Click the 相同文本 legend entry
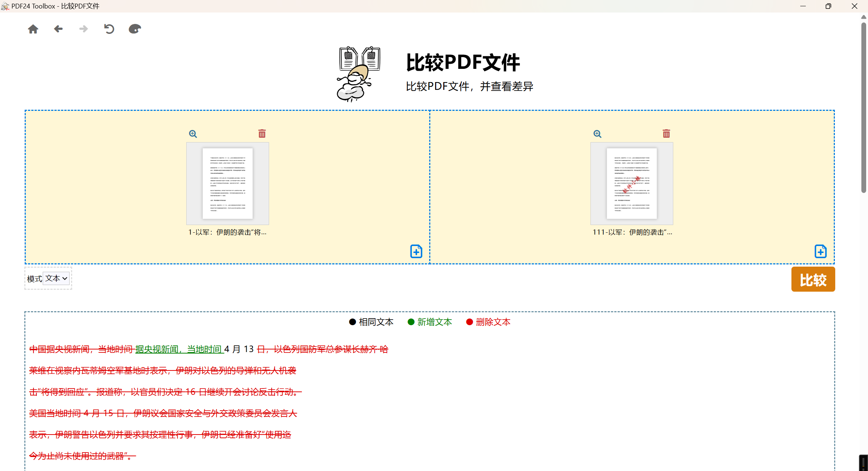The width and height of the screenshot is (868, 471). pos(371,322)
